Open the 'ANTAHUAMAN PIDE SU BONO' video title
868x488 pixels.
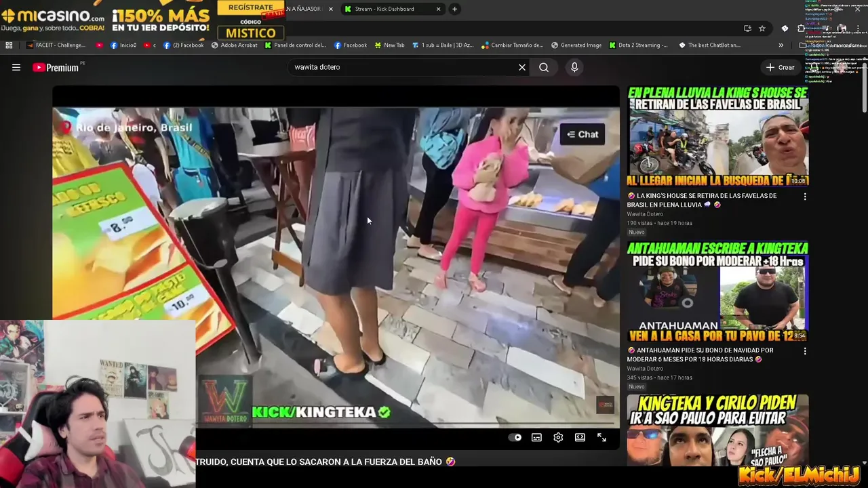click(x=700, y=354)
